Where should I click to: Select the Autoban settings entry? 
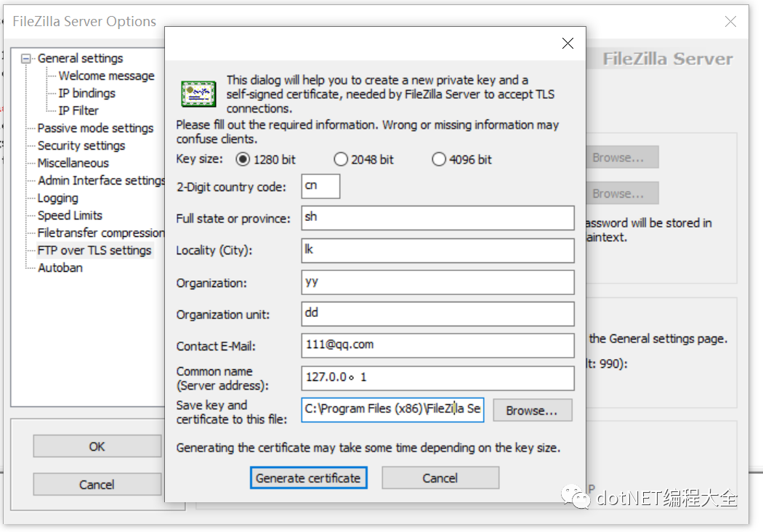click(x=59, y=267)
